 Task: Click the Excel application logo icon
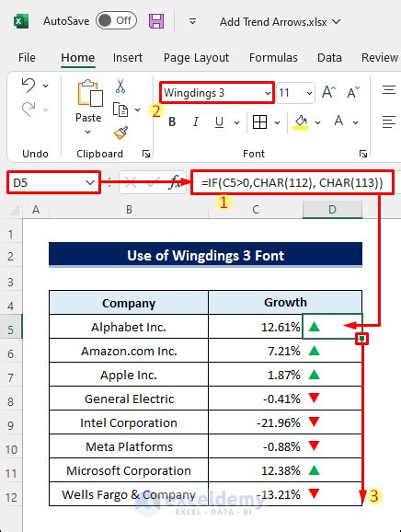point(21,21)
